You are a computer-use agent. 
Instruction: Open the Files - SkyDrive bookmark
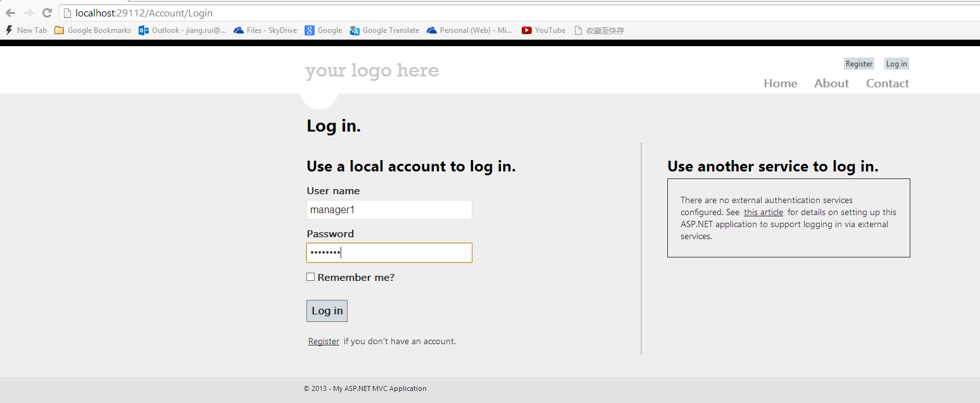point(265,30)
